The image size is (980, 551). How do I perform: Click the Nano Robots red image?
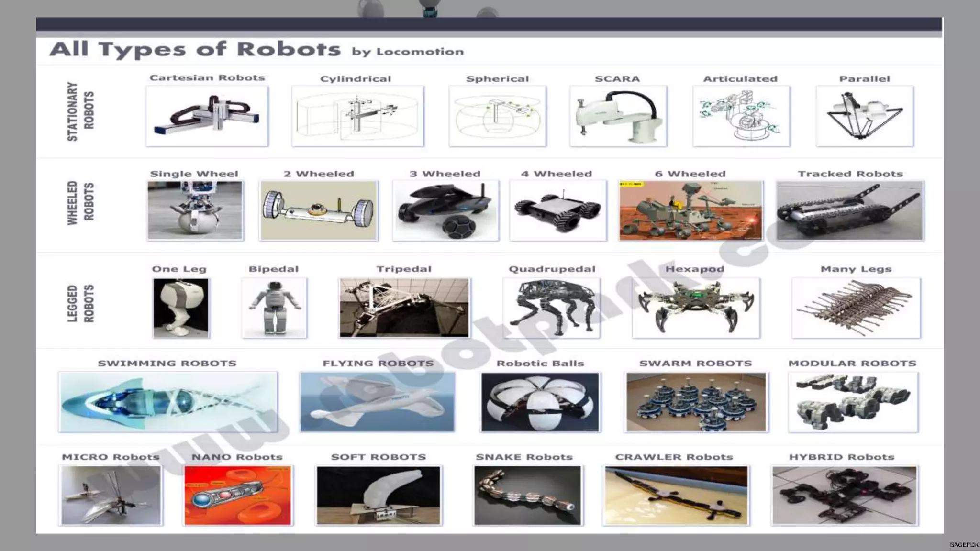tap(237, 495)
